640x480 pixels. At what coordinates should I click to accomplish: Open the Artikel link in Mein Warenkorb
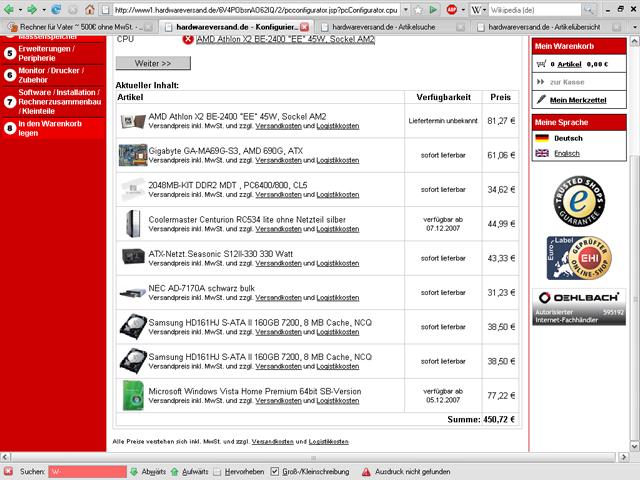569,64
